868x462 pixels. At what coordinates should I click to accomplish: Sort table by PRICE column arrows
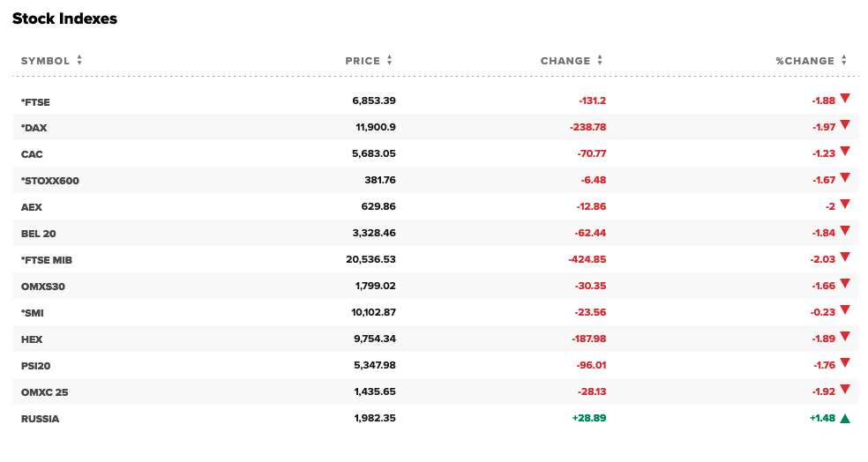click(390, 61)
